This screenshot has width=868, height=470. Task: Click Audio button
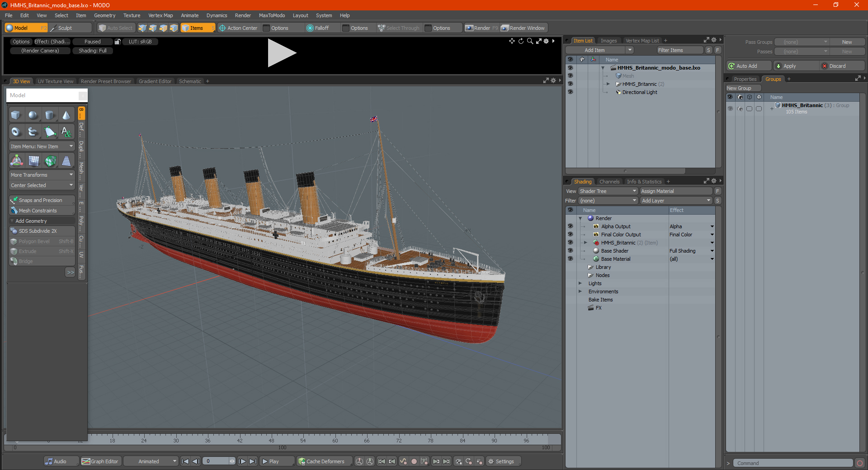click(x=61, y=461)
